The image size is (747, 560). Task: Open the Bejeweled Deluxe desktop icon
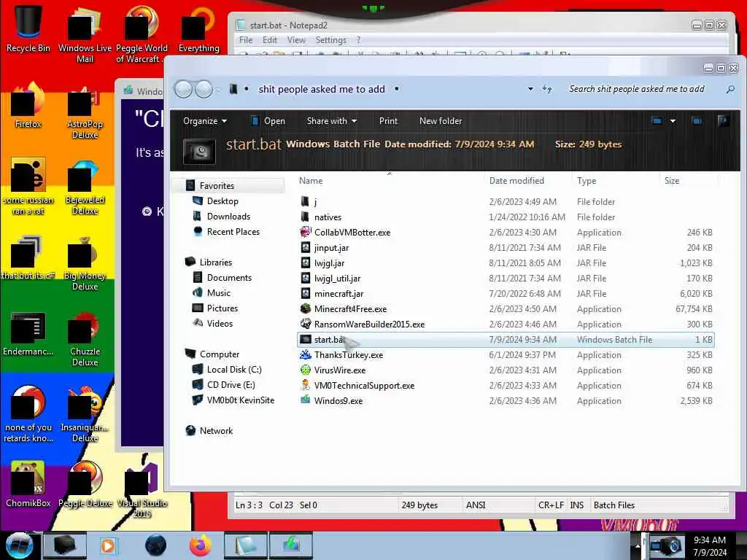coord(85,188)
